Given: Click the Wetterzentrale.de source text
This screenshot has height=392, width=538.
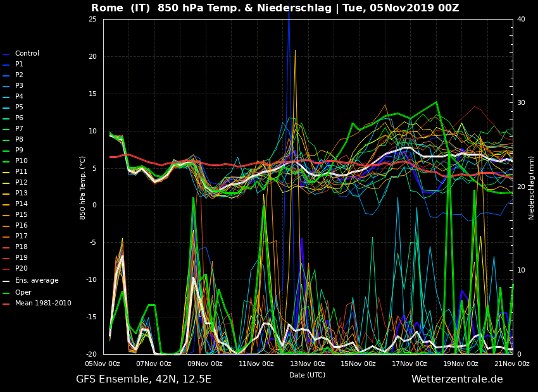Looking at the screenshot, I should click(x=457, y=379).
